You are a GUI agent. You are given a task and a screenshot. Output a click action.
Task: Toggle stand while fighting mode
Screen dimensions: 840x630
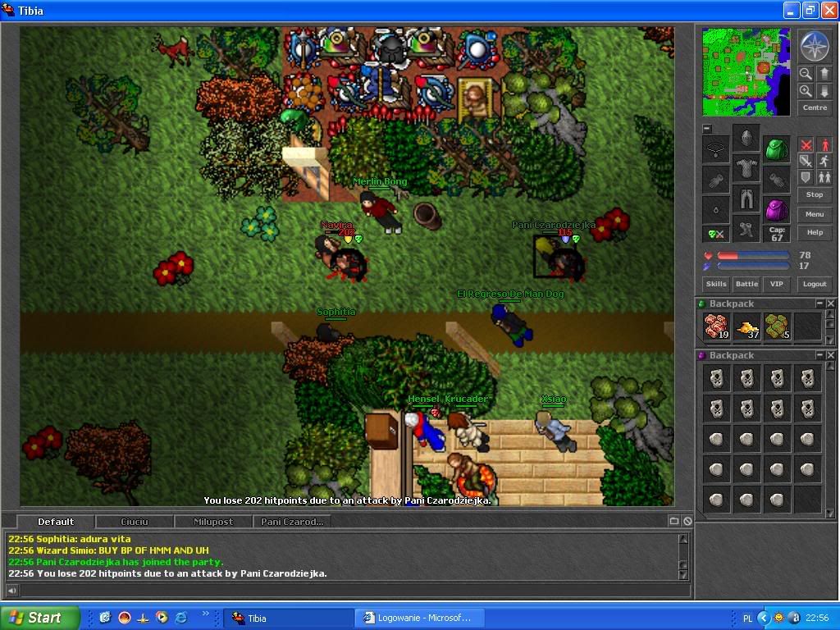click(824, 144)
